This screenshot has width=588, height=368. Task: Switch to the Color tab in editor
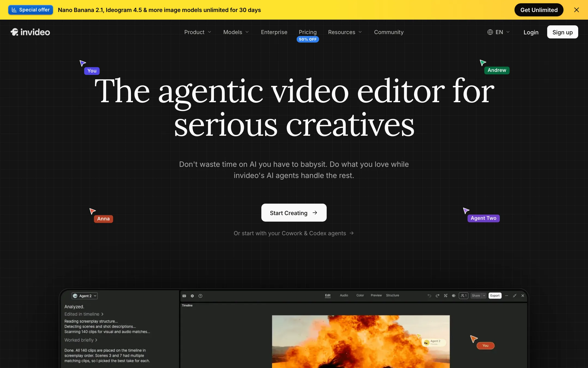[x=360, y=295]
